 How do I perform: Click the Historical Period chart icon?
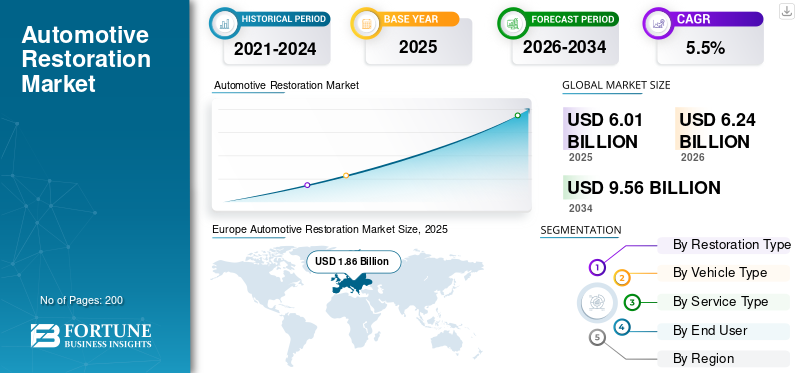point(224,23)
